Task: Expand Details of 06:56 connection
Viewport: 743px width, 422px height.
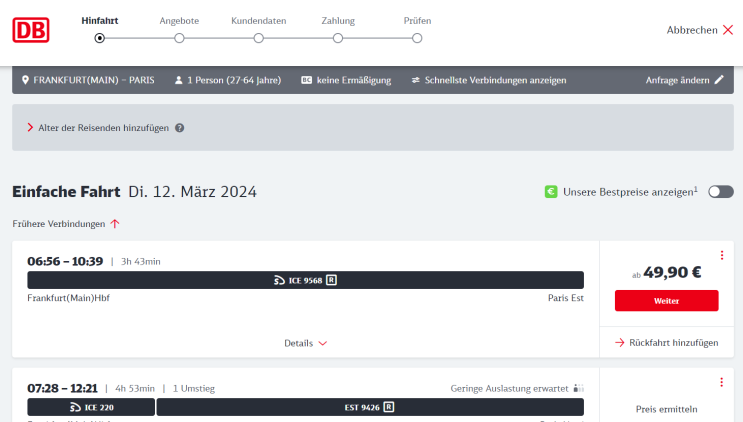Action: point(305,343)
